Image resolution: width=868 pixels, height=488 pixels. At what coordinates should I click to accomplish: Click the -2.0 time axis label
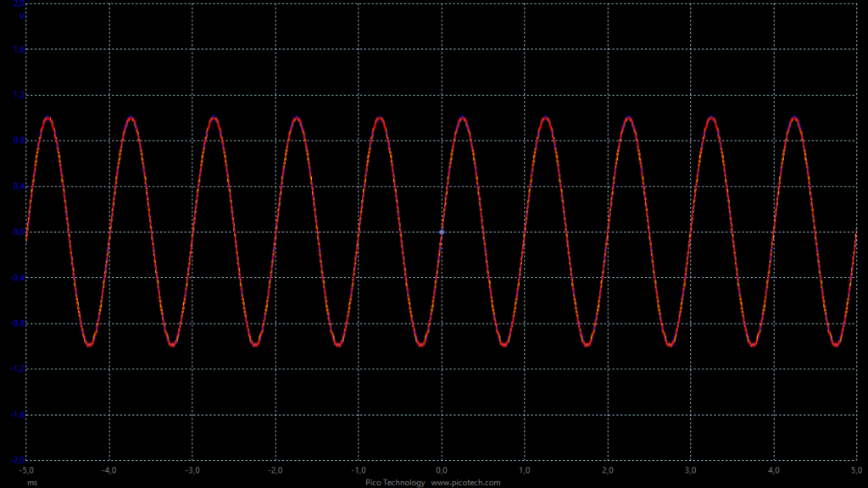pos(275,470)
